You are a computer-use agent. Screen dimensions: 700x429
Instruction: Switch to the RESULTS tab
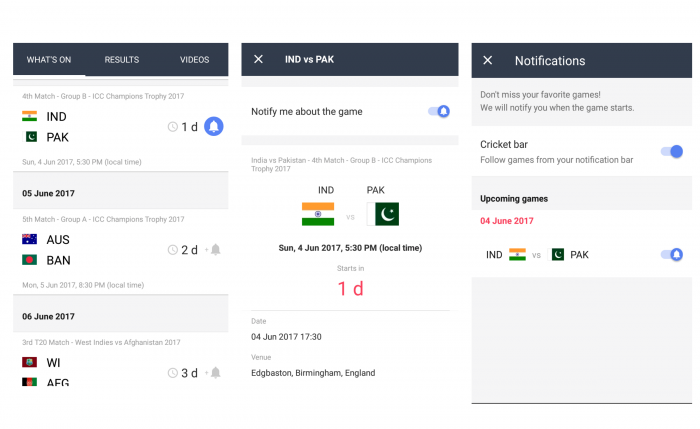(x=122, y=60)
